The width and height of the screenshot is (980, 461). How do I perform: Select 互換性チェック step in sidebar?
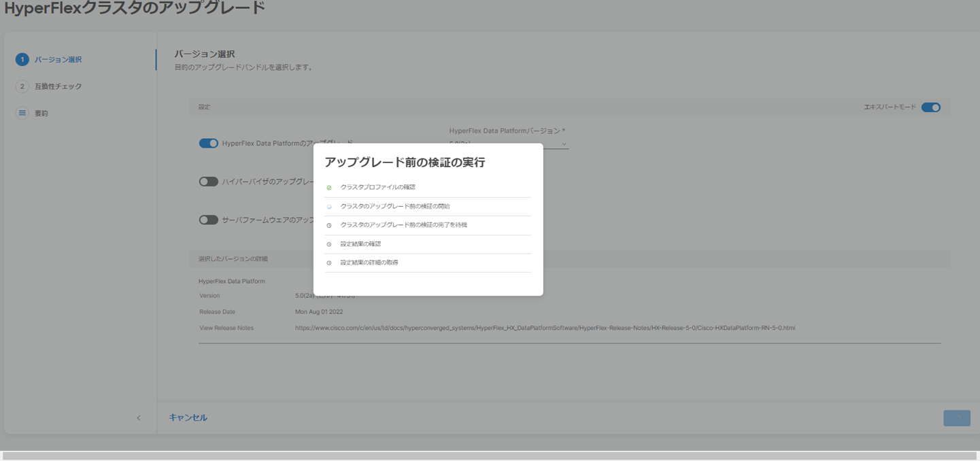pos(58,86)
